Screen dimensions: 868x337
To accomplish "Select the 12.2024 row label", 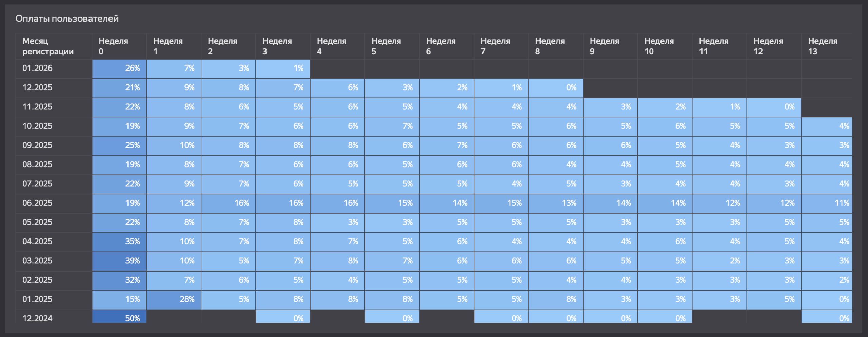I will 37,318.
